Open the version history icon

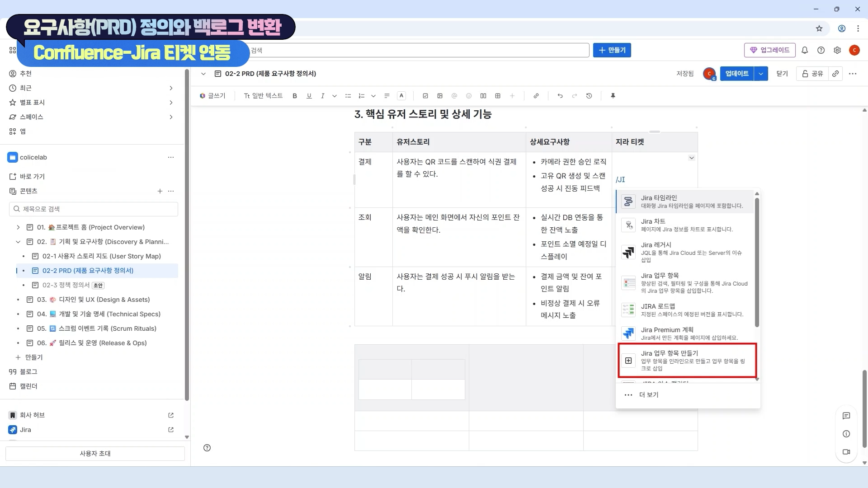(x=589, y=96)
